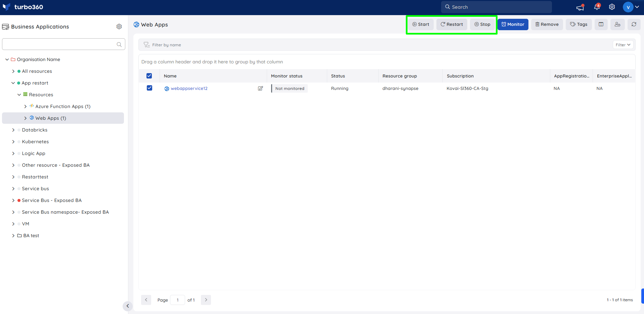Click the Remove button
The height and width of the screenshot is (314, 644).
pyautogui.click(x=547, y=24)
